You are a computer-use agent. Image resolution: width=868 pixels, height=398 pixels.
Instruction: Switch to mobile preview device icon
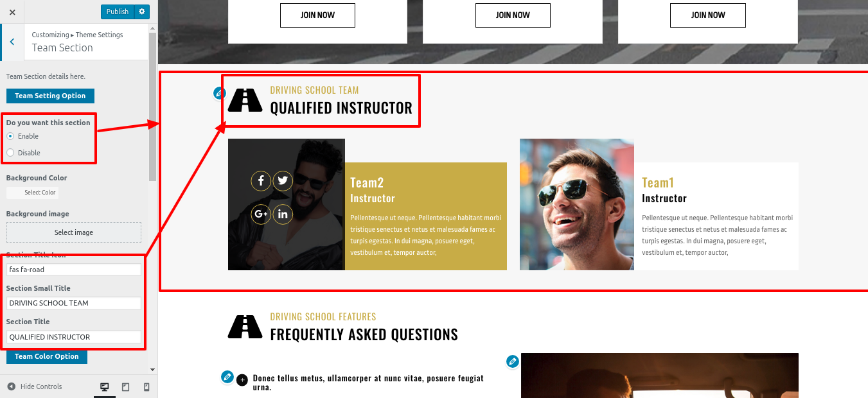tap(146, 386)
